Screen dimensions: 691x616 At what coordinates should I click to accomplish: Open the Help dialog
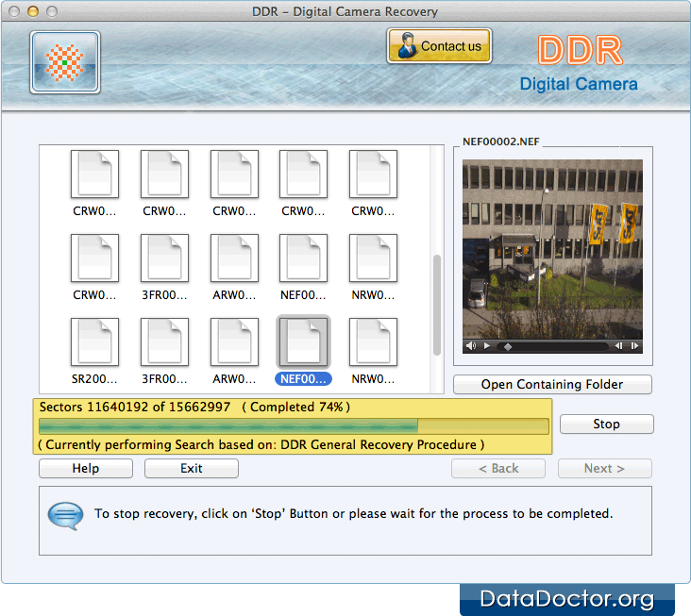pos(86,469)
